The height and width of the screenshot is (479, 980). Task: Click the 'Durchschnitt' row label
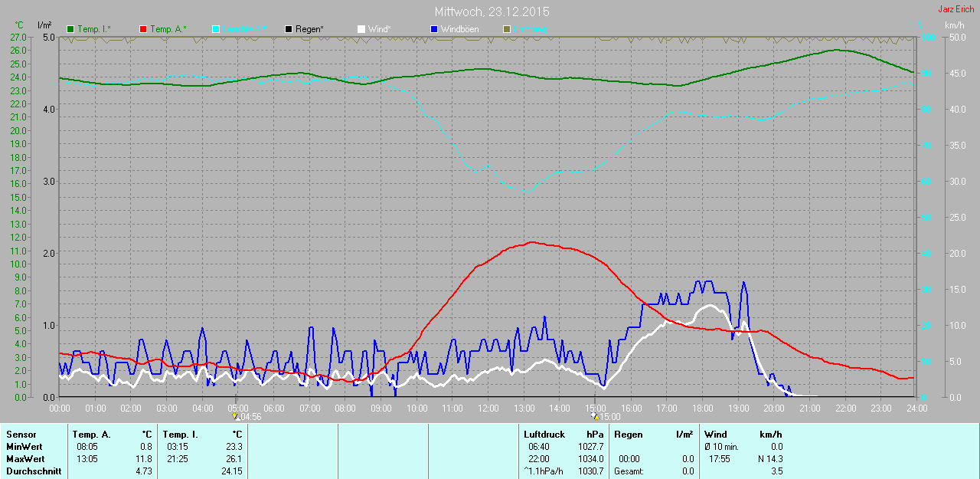[34, 471]
